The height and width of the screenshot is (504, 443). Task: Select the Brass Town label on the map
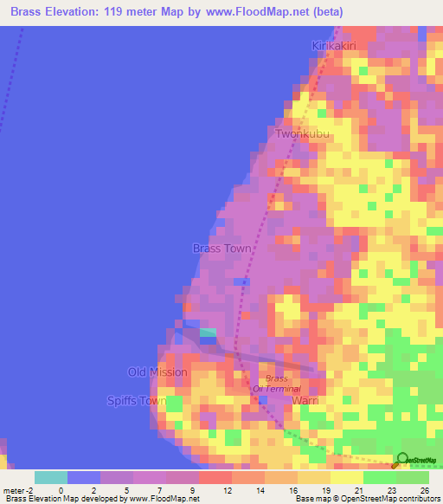pyautogui.click(x=222, y=249)
